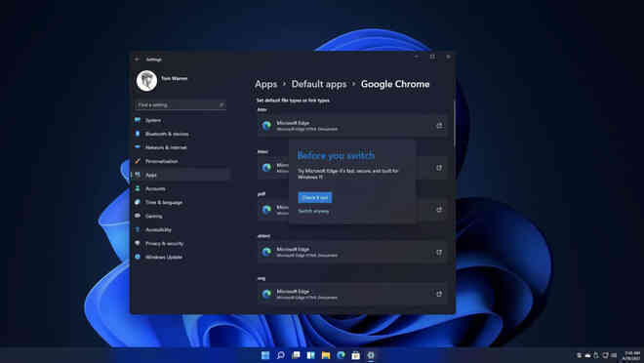
Task: Open Bluetooth & devices in the sidebar
Action: [180, 134]
